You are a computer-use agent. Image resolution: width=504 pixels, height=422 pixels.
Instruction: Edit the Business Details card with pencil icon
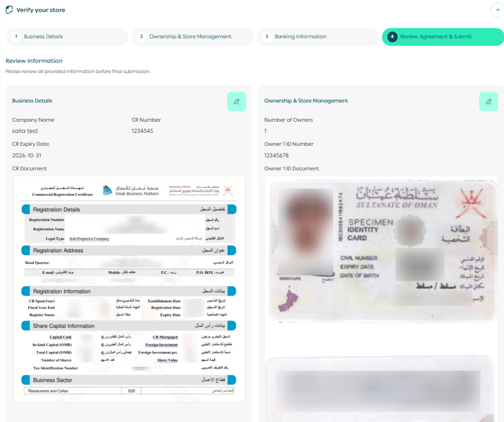[237, 102]
